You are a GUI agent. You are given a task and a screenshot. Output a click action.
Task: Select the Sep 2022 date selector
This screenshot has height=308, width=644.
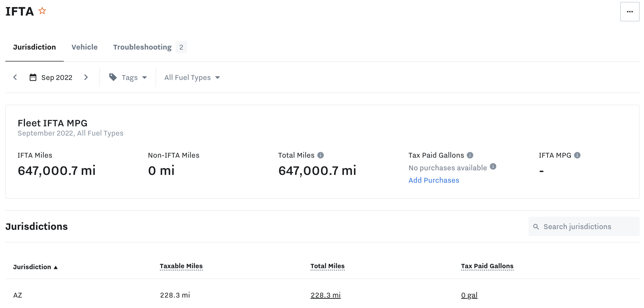(57, 77)
